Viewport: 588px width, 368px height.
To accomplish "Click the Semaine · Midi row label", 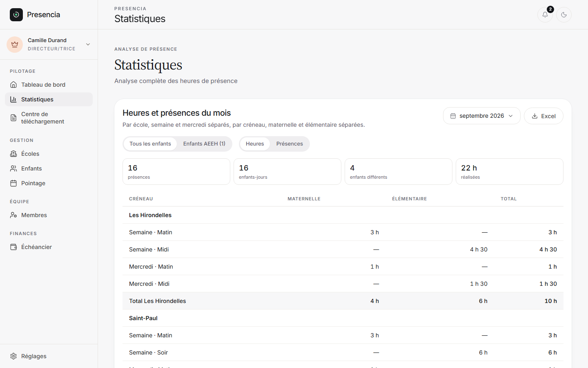I will 149,249.
